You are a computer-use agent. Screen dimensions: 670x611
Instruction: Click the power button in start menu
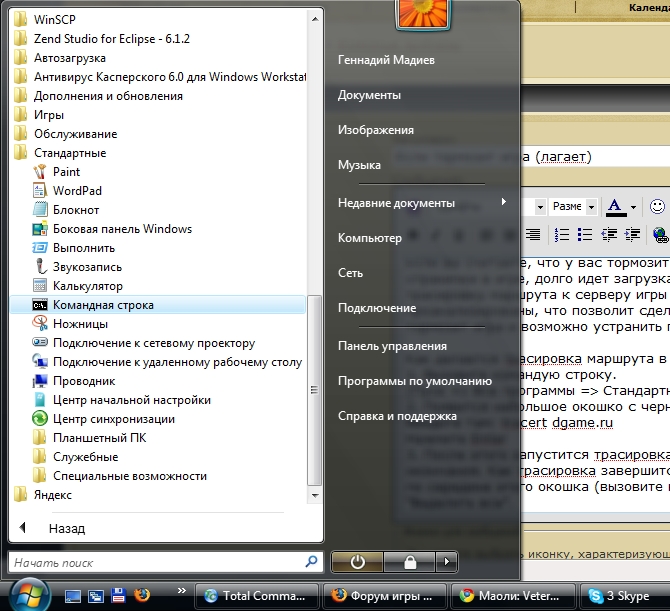pyautogui.click(x=357, y=561)
